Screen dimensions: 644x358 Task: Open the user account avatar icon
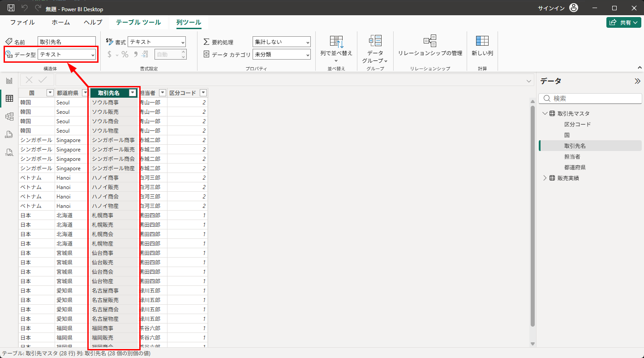pyautogui.click(x=574, y=8)
